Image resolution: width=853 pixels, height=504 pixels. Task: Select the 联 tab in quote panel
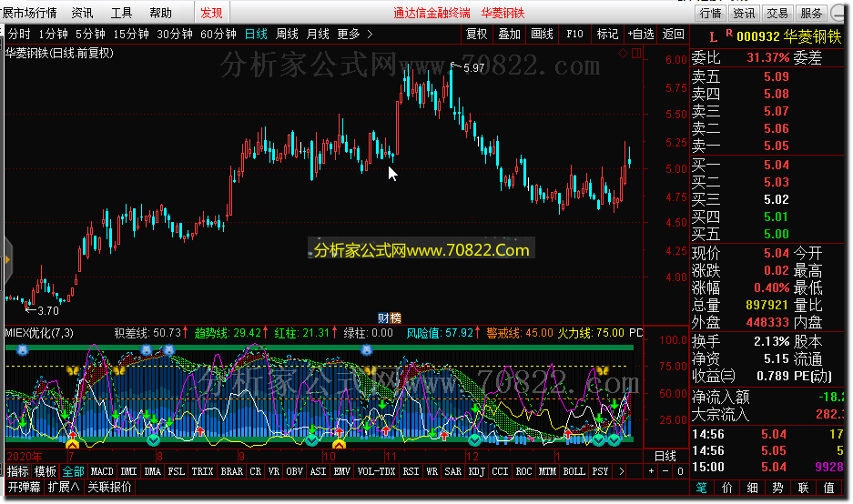[x=804, y=488]
